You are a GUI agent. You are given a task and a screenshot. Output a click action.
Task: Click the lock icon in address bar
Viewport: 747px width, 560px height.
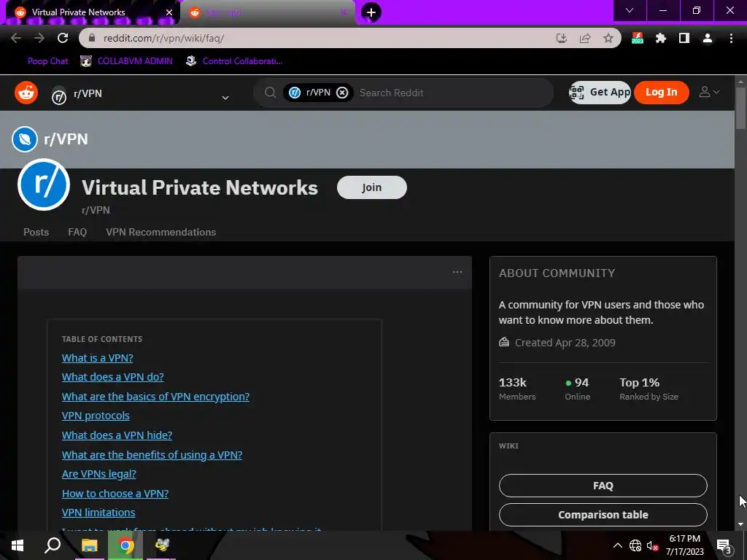pyautogui.click(x=93, y=38)
